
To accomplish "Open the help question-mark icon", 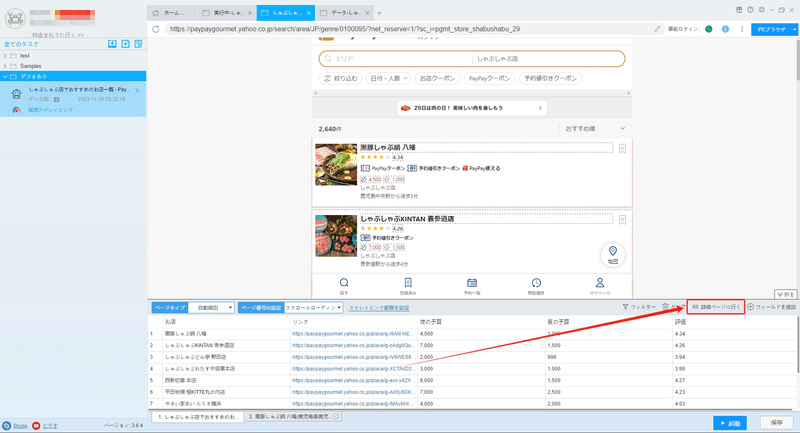I will point(751,10).
